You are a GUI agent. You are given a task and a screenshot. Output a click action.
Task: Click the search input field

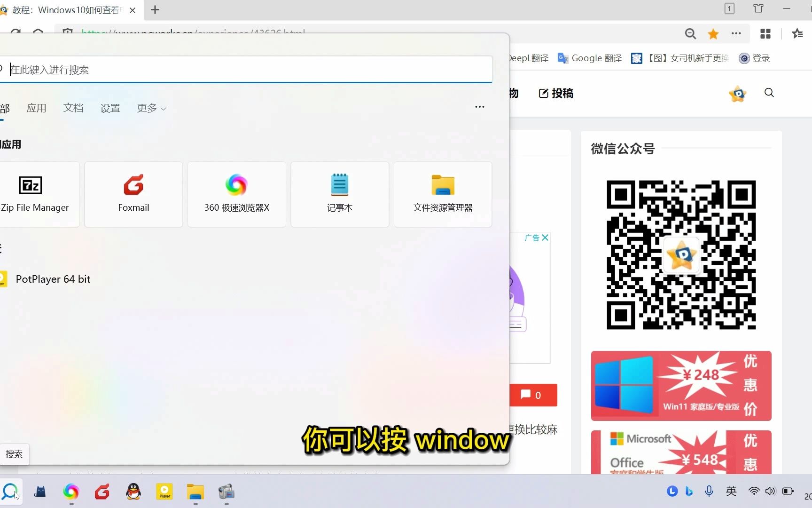pos(245,70)
